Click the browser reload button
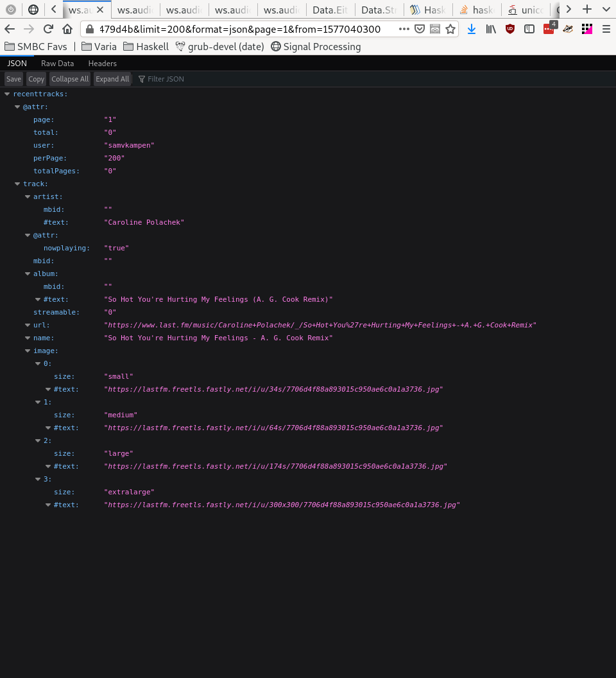The width and height of the screenshot is (616, 678). [x=48, y=29]
